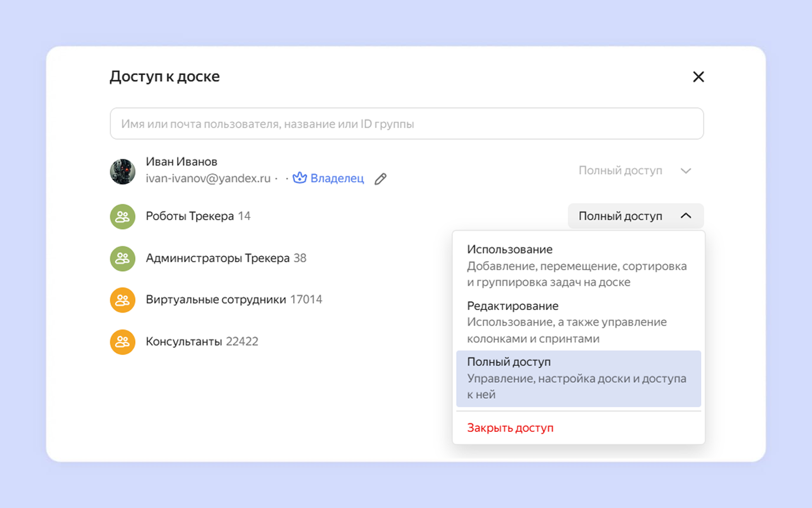
Task: Click the Владелец link
Action: point(337,178)
